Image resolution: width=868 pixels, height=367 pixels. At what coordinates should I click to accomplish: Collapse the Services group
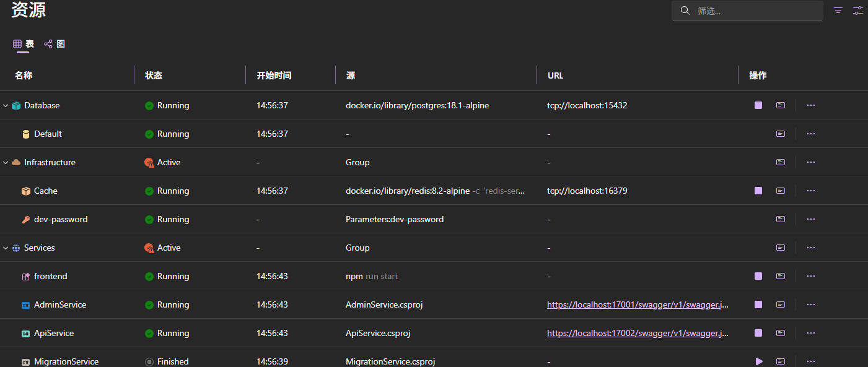point(6,248)
